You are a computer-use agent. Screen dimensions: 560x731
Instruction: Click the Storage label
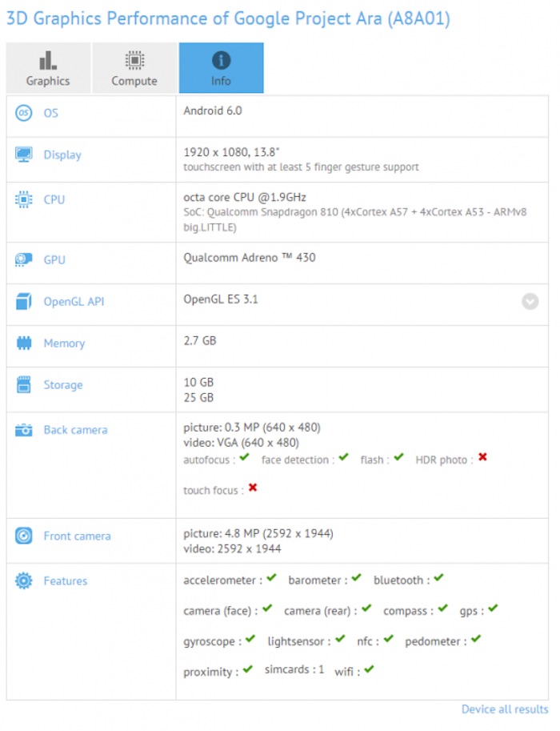[63, 385]
